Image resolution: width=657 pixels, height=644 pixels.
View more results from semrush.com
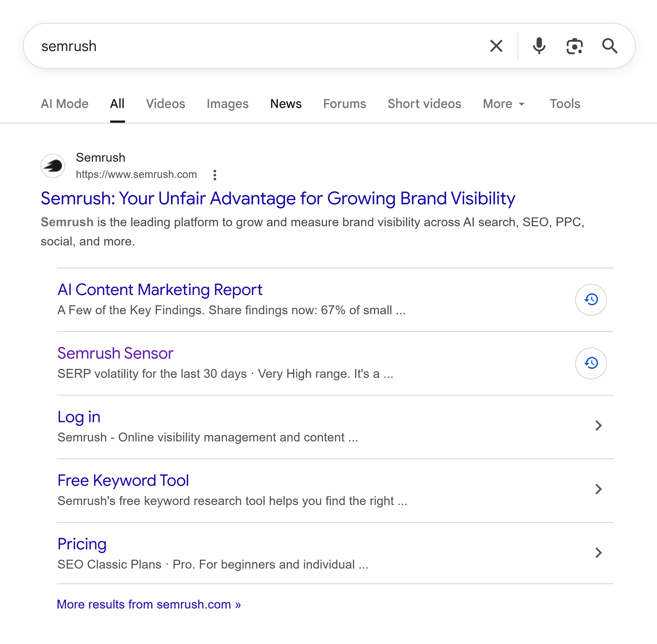coord(148,604)
